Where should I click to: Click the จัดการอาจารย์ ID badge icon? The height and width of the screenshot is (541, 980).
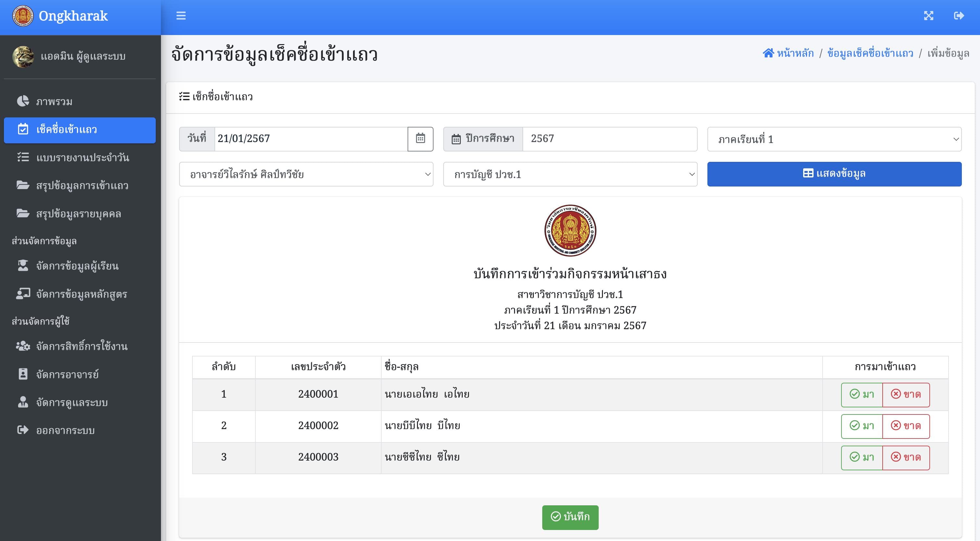(x=23, y=374)
